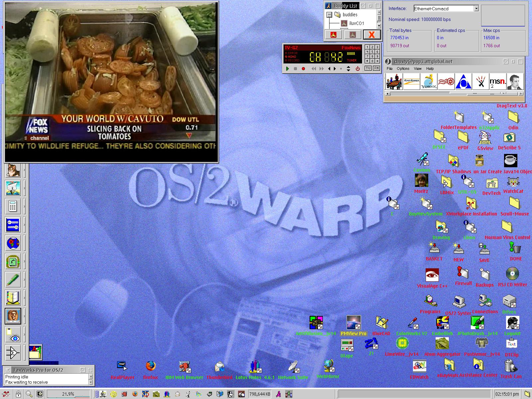The height and width of the screenshot is (399, 532).
Task: Select buddy iluvCO1 in the Buddy List
Action: [x=357, y=23]
